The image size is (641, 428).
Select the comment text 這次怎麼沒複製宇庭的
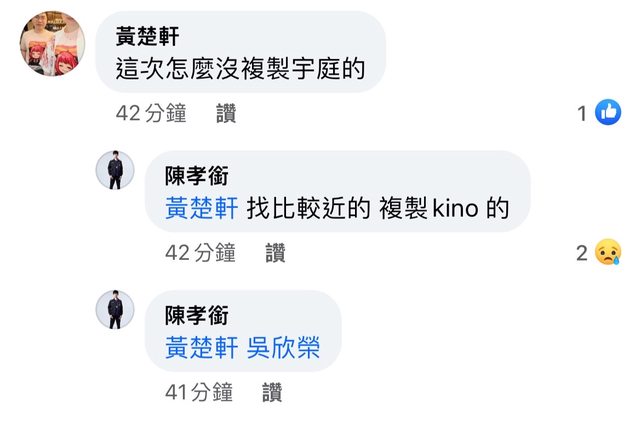(x=240, y=69)
